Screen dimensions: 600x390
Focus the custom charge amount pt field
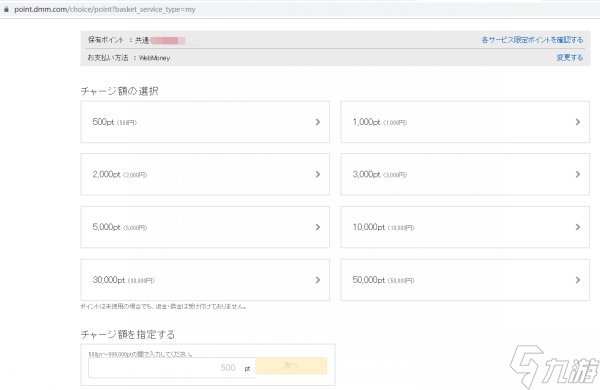point(171,368)
